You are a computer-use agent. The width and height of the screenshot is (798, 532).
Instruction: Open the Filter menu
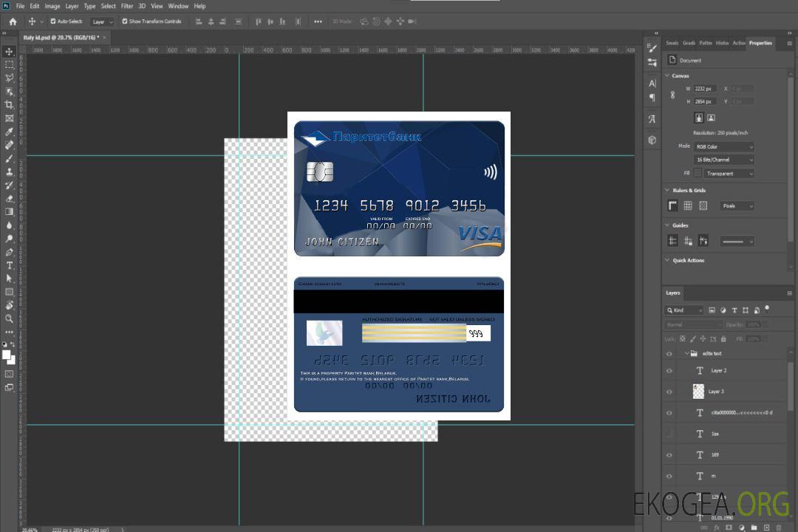127,6
